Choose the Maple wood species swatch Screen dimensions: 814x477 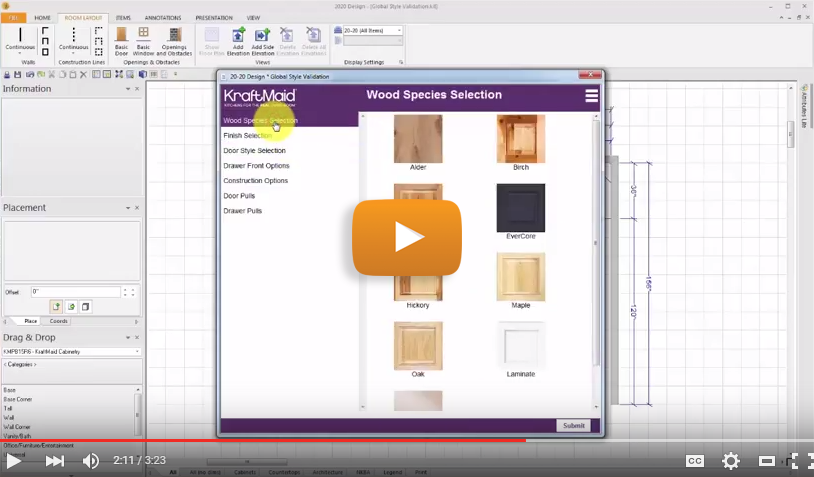pyautogui.click(x=521, y=277)
